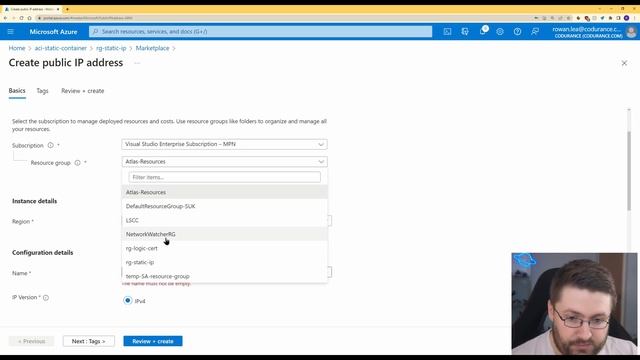Collapse the Resource group dropdown
The width and height of the screenshot is (640, 360).
(224, 162)
